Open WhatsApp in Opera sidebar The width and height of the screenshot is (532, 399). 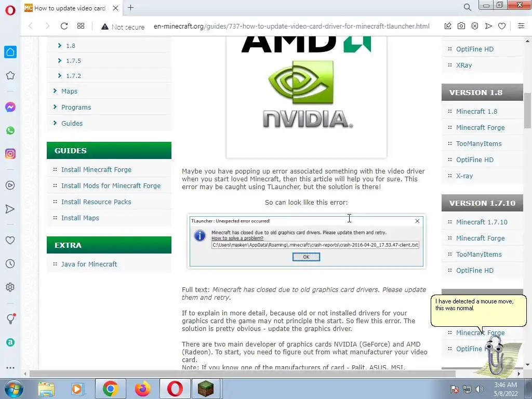point(10,130)
